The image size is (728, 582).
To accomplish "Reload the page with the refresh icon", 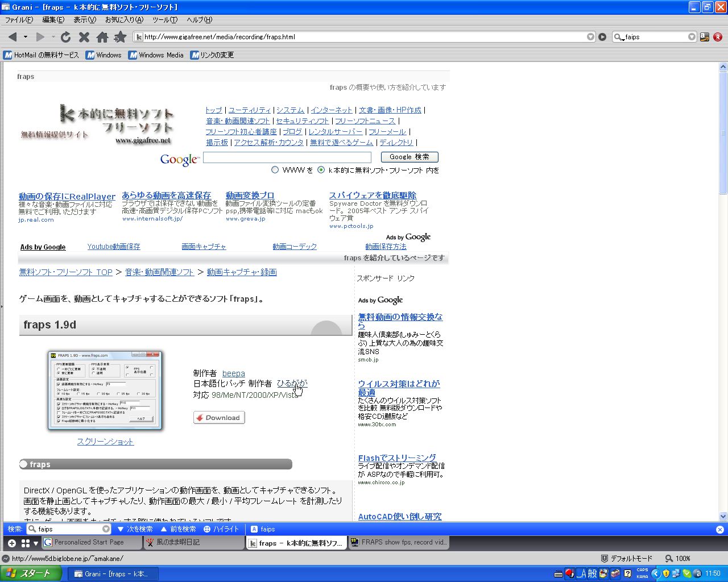I will 66,37.
